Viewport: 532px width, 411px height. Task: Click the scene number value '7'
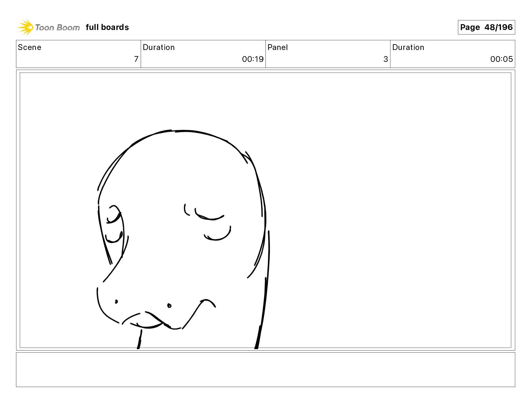136,59
